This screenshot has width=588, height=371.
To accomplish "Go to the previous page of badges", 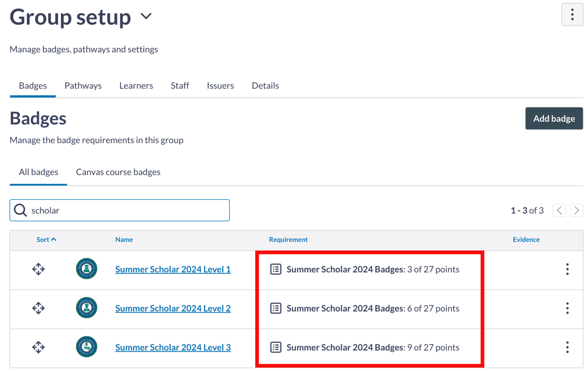I will (x=559, y=210).
